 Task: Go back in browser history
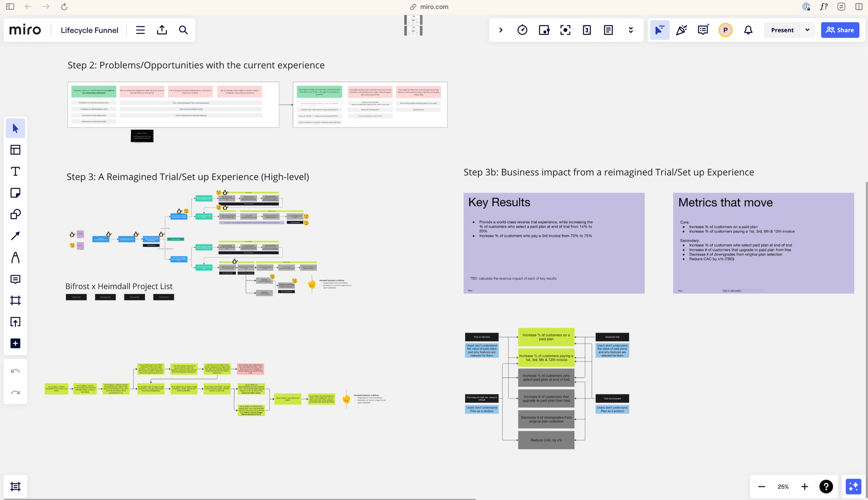[x=28, y=6]
